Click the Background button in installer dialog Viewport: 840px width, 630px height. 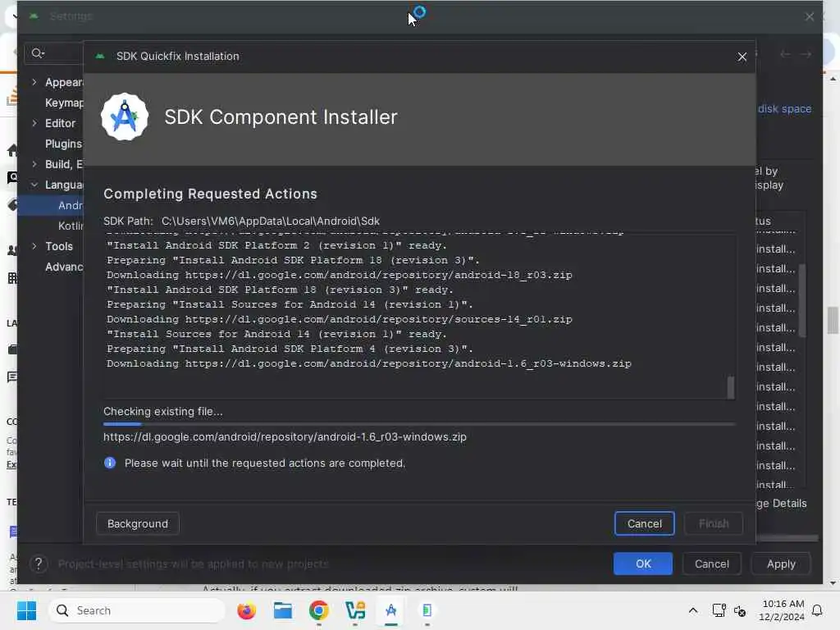pos(137,523)
